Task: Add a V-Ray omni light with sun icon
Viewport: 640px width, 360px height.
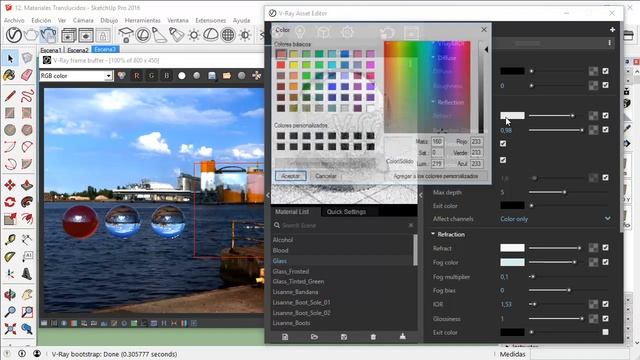Action: point(194,35)
